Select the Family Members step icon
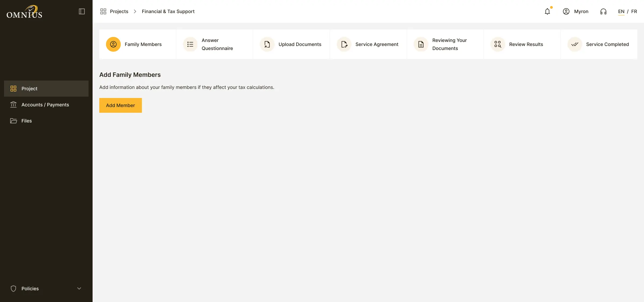644x302 pixels. [113, 44]
